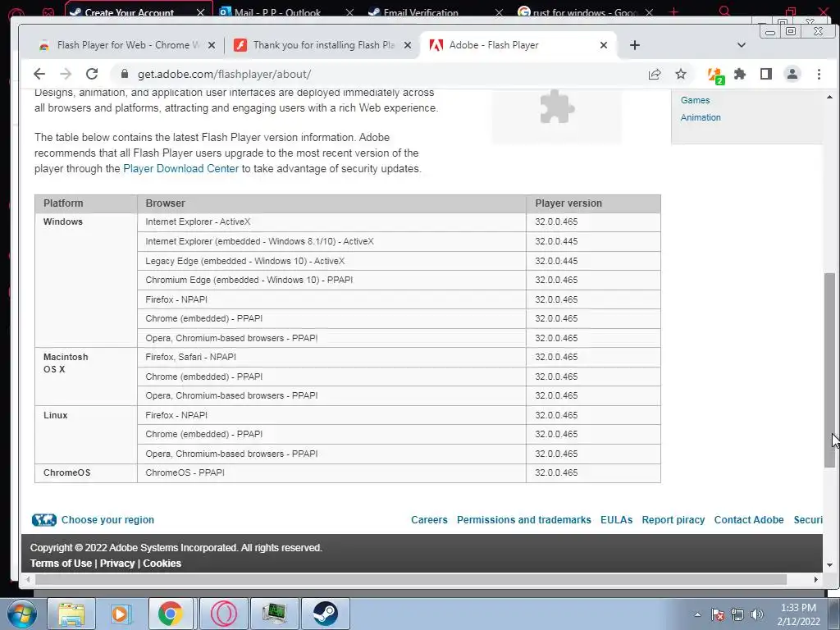
Task: Switch to Create Your Account tab in background window
Action: pyautogui.click(x=129, y=11)
